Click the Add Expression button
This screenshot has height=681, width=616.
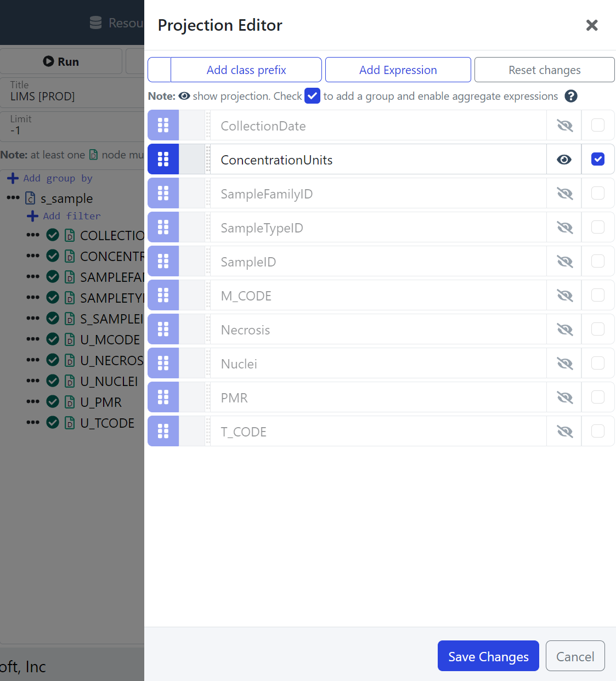(398, 70)
